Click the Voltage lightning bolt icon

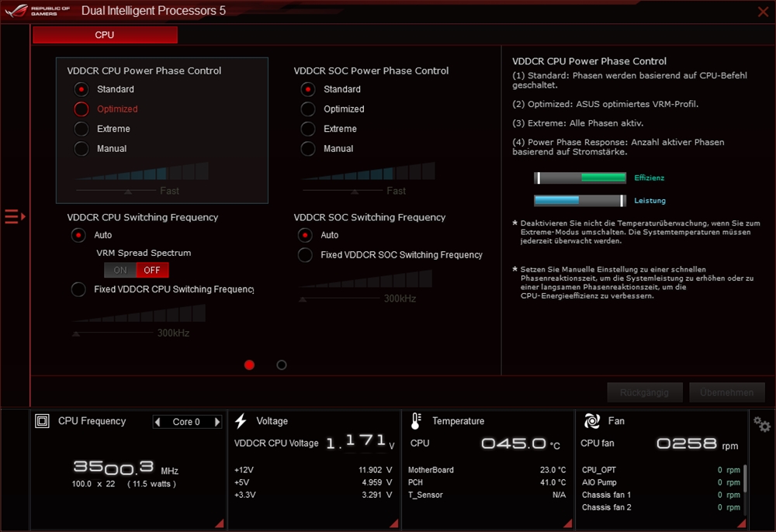click(241, 421)
